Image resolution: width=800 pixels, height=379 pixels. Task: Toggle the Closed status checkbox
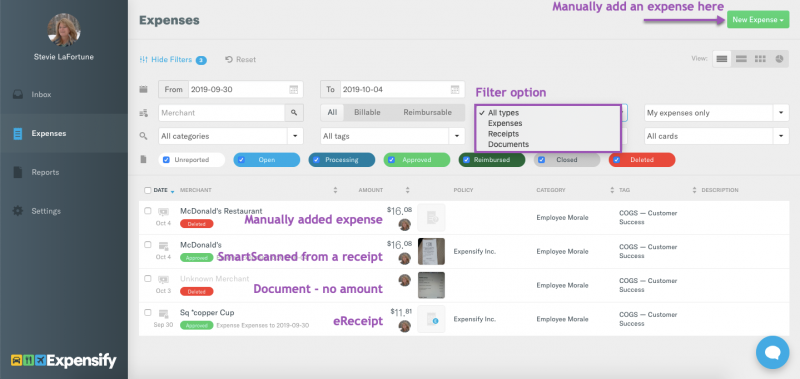pyautogui.click(x=541, y=160)
